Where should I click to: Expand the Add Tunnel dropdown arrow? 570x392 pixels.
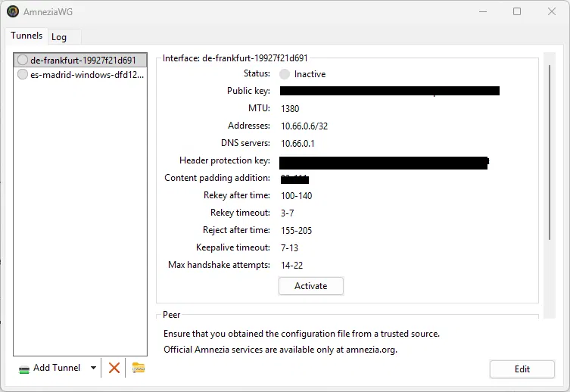[x=93, y=368]
